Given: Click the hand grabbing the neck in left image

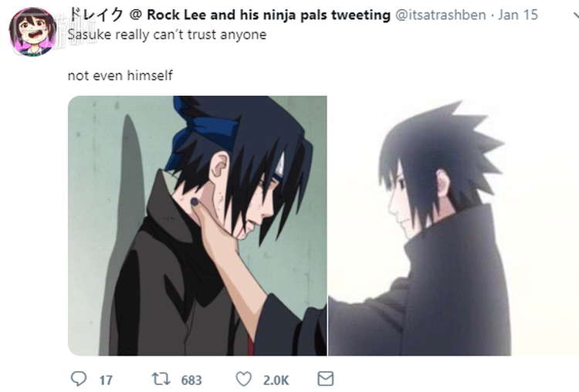Looking at the screenshot, I should 217,231.
